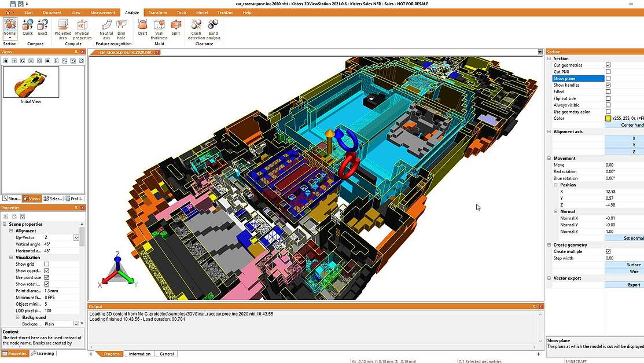Enable Use geometry color
Viewport: 644px width, 363px height.
(x=608, y=111)
